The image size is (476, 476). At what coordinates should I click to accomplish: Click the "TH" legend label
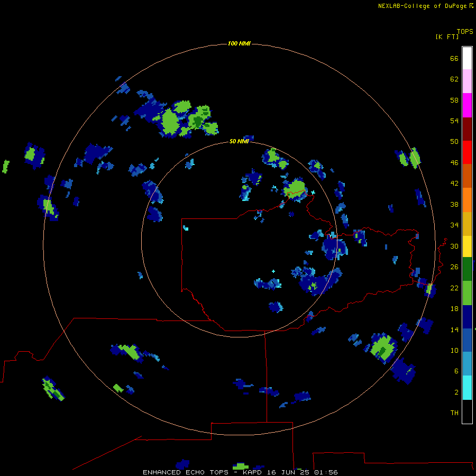click(x=454, y=413)
